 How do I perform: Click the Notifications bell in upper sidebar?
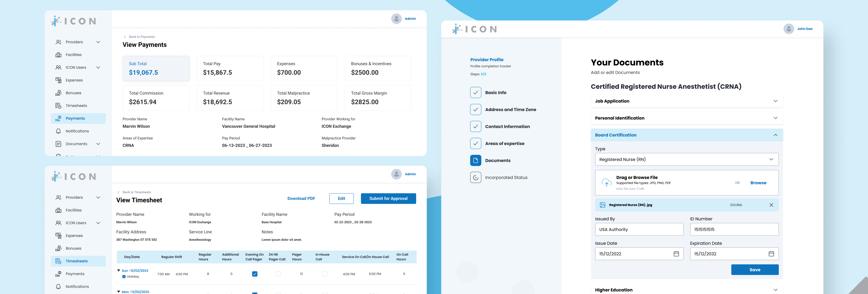coord(58,131)
